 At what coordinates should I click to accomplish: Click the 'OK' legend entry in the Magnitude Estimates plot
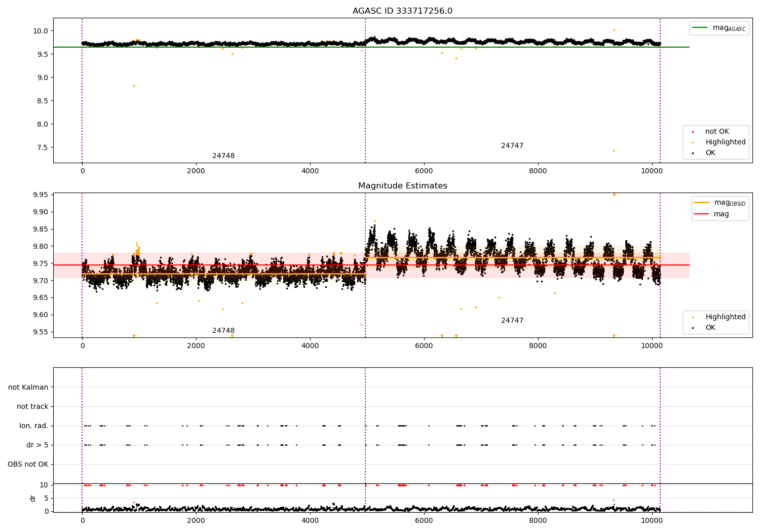(x=704, y=328)
